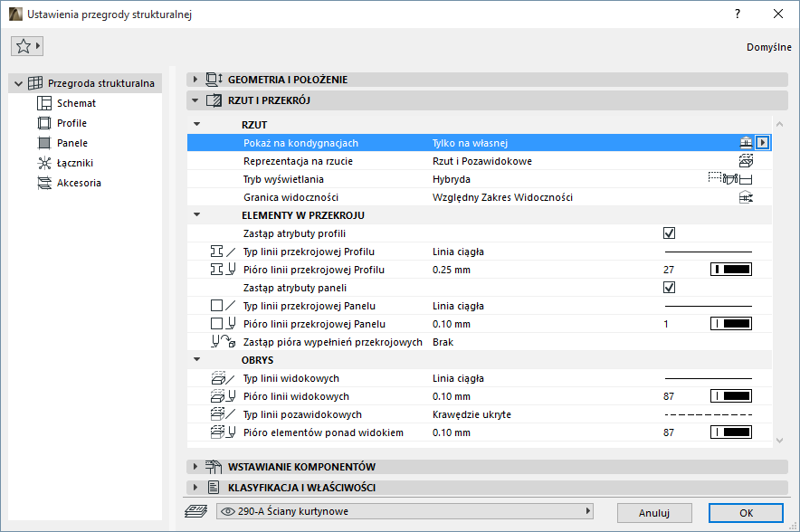The image size is (800, 532).
Task: Click the icon beside Typ linii pozawidokowych
Action: pyautogui.click(x=223, y=414)
